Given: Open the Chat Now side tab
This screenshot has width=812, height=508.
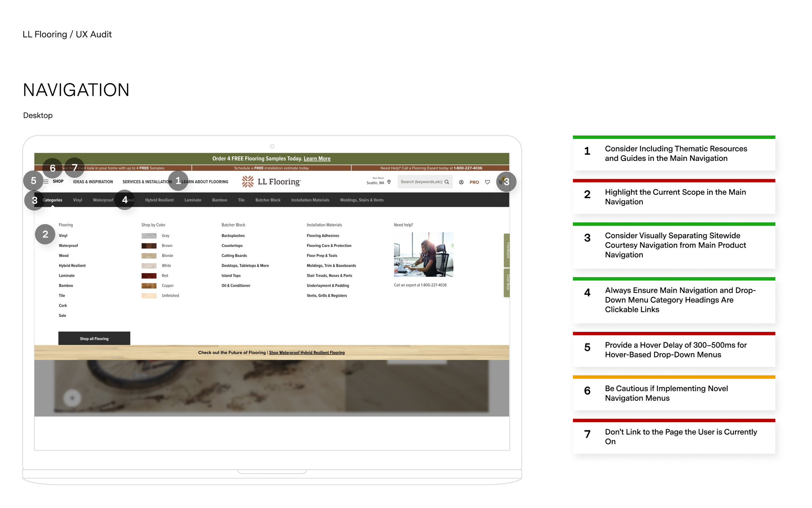Looking at the screenshot, I should pos(507,282).
